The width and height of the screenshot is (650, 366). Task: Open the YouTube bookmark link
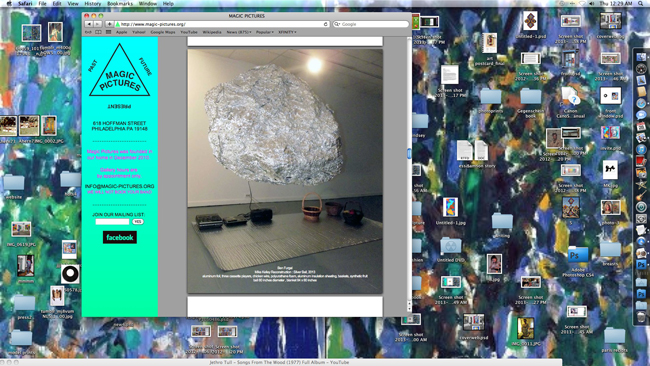tap(189, 32)
